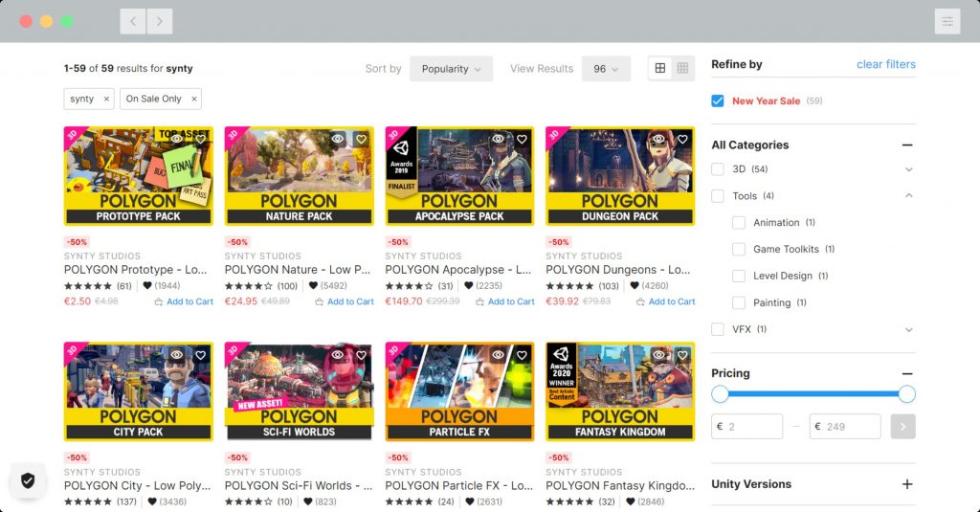The width and height of the screenshot is (980, 512).
Task: Collapse the Pricing filter section
Action: [907, 374]
